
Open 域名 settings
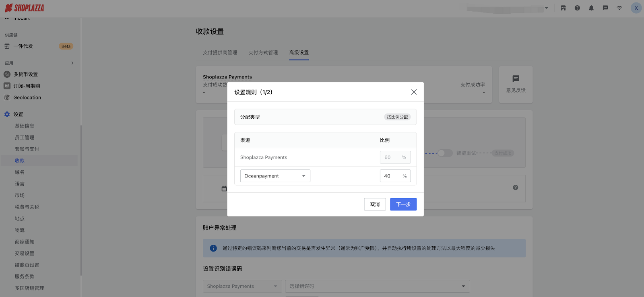(x=20, y=172)
